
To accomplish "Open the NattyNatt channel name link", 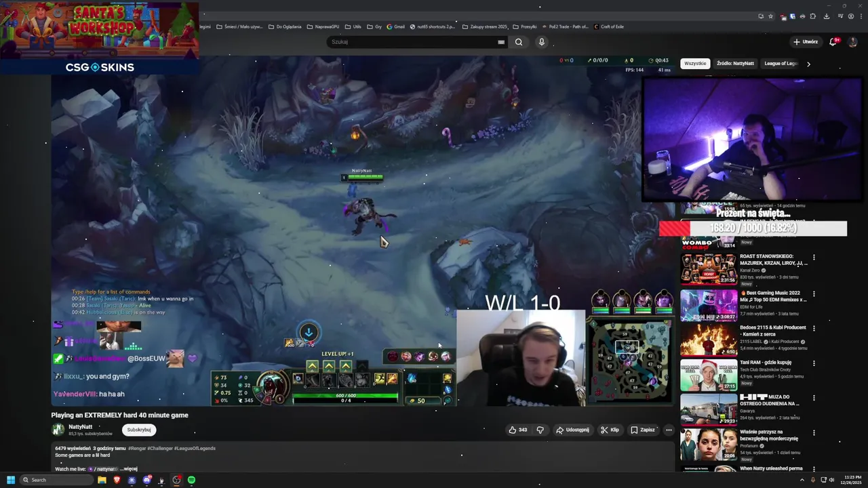I will point(80,427).
